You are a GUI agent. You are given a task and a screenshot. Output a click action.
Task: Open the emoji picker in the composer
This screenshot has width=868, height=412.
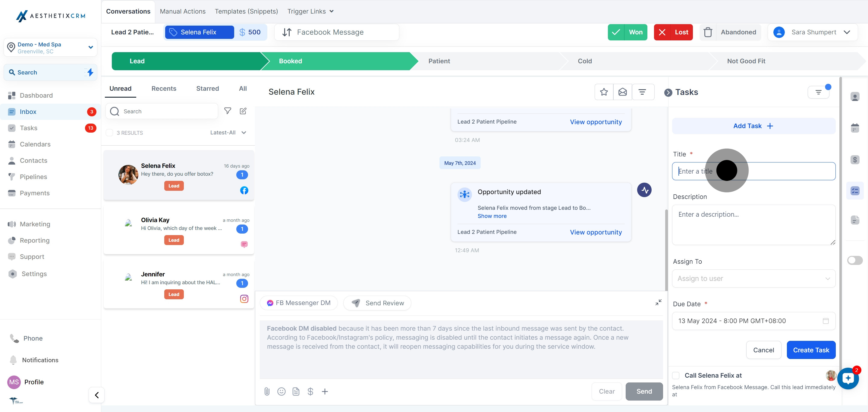pyautogui.click(x=281, y=392)
